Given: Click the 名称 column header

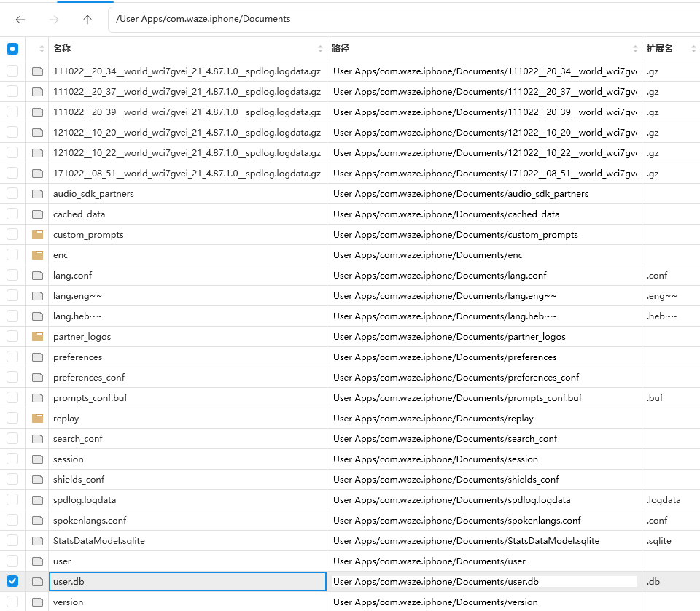Looking at the screenshot, I should click(62, 49).
